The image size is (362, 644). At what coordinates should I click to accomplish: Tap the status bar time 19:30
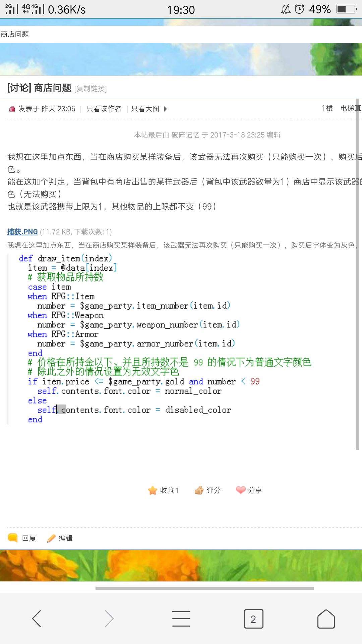pos(181,10)
